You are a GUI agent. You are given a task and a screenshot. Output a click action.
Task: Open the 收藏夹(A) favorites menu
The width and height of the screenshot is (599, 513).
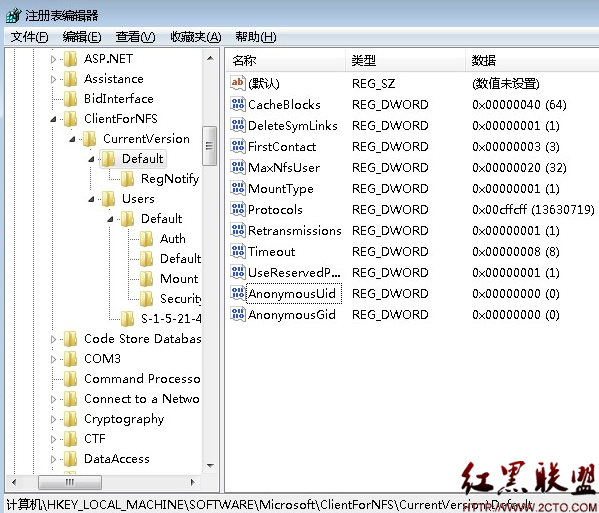(196, 37)
